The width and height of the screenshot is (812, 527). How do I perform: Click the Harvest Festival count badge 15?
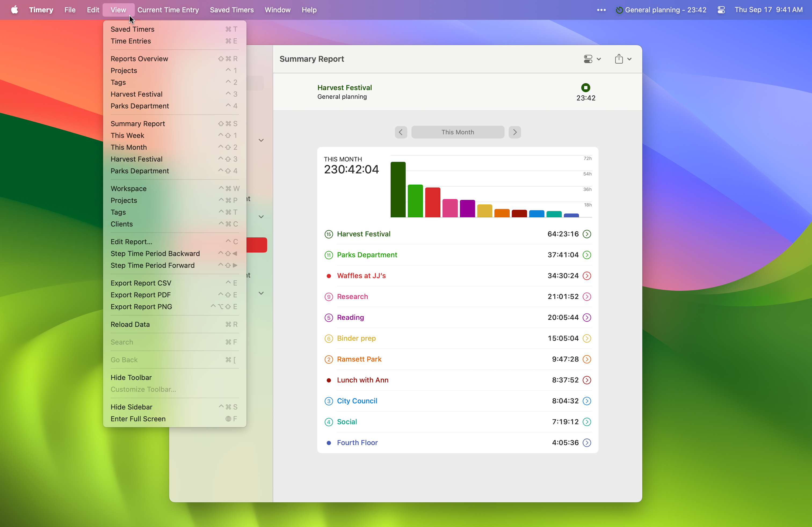click(329, 234)
